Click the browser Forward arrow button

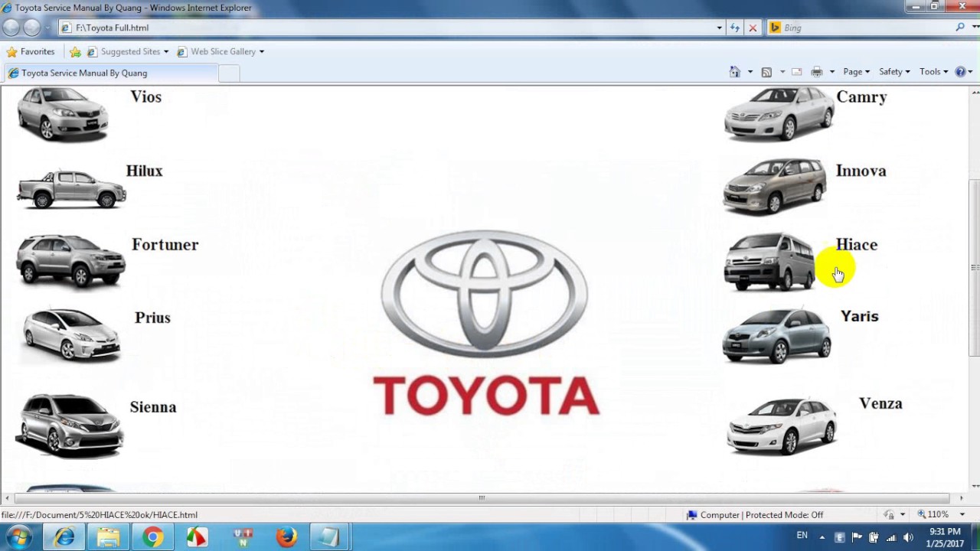point(31,28)
